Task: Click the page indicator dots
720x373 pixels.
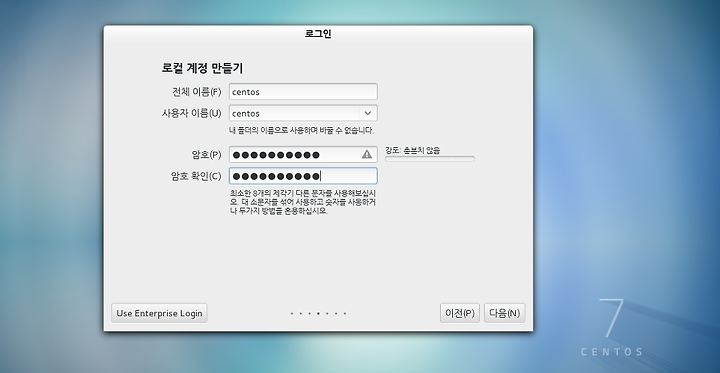Action: tap(318, 314)
